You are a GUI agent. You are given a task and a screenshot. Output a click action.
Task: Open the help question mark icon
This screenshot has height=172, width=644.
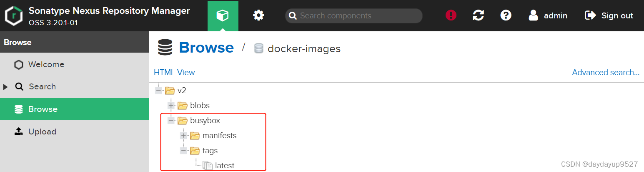click(x=506, y=16)
